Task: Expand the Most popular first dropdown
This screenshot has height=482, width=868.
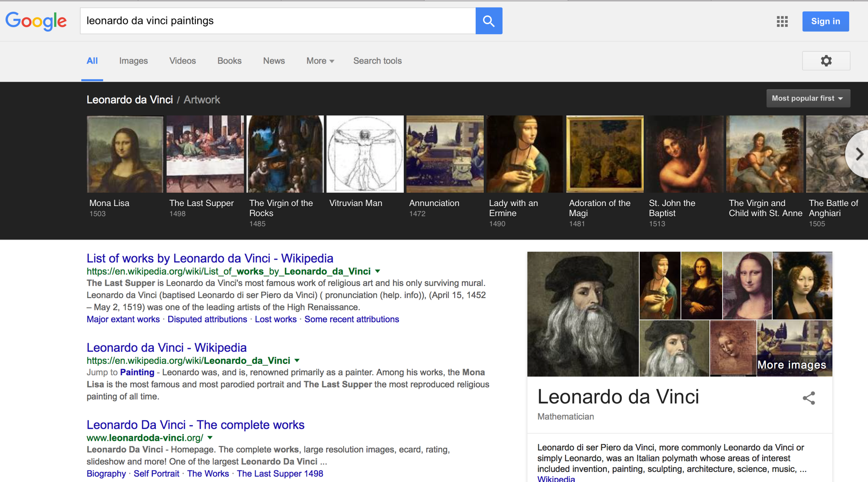Action: [808, 99]
